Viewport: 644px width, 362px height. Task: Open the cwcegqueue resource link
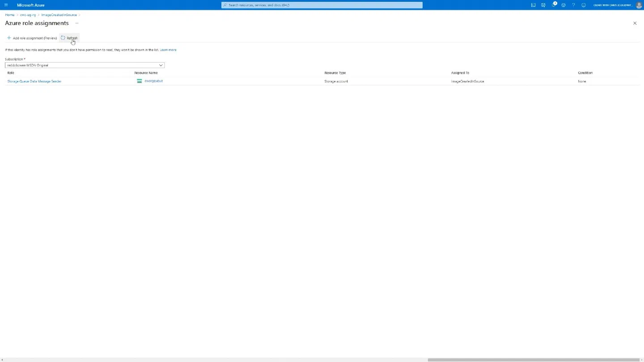[x=154, y=81]
